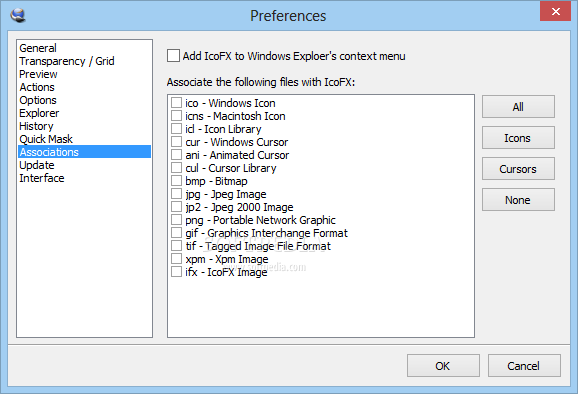Click the None button to clear associations
Screen dimensions: 578x394
(518, 200)
